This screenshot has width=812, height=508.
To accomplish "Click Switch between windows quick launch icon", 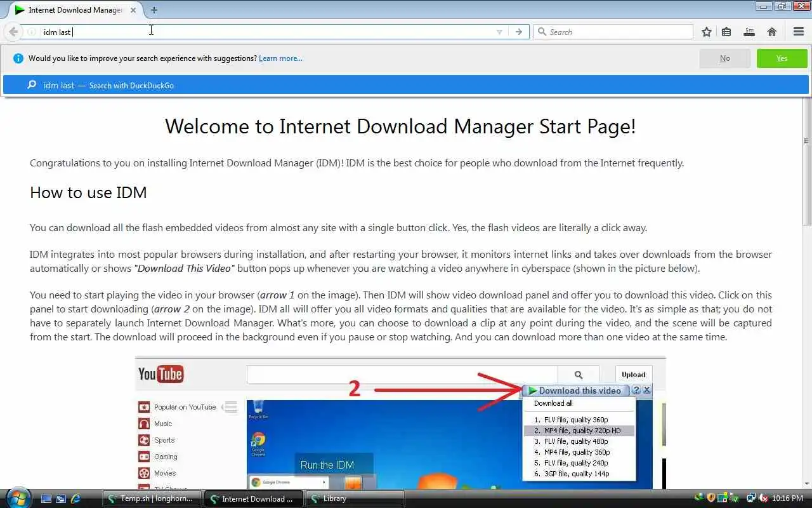I will point(61,498).
